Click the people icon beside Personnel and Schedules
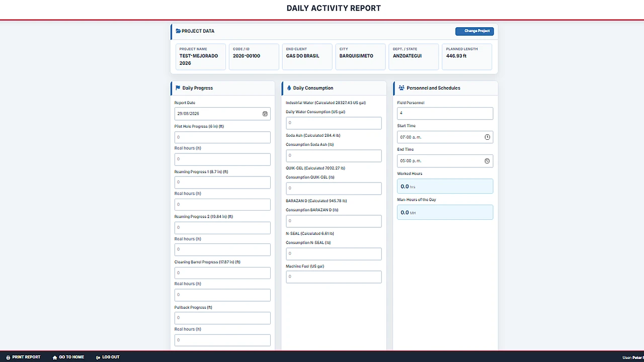 click(401, 88)
